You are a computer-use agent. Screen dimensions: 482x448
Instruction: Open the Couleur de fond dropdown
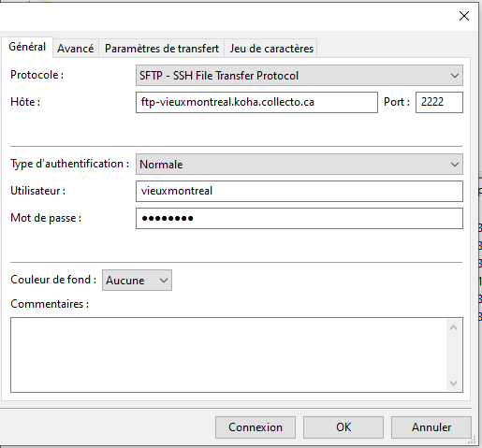137,281
